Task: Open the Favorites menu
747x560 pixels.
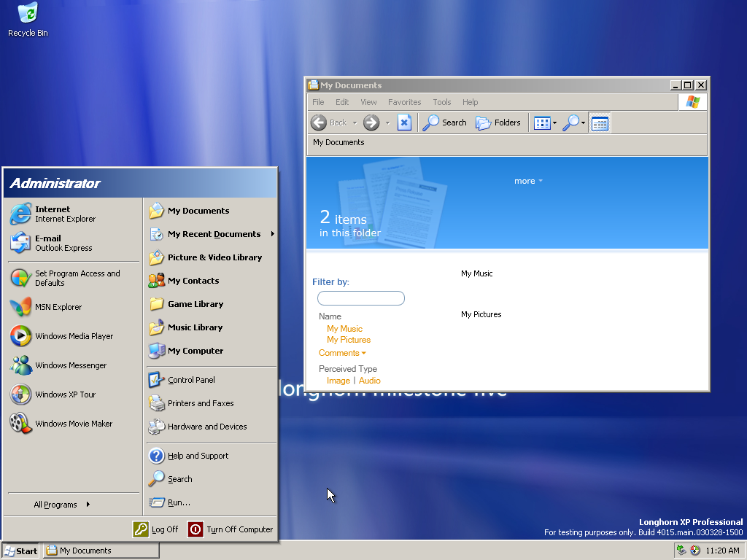Action: click(x=404, y=102)
